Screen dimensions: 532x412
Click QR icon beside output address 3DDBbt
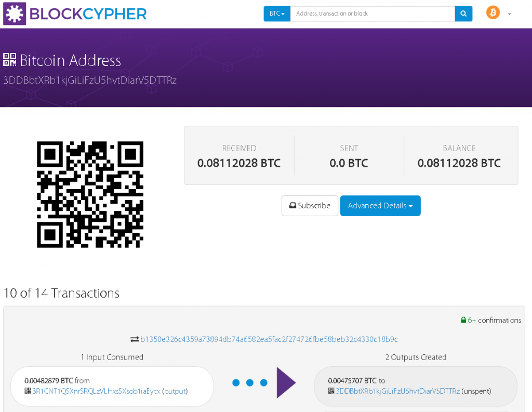(331, 391)
